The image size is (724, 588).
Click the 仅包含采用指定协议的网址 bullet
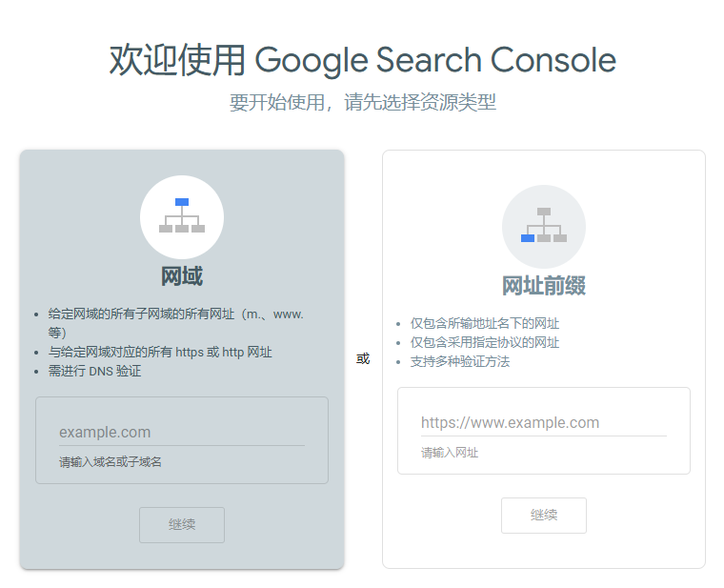tap(485, 342)
